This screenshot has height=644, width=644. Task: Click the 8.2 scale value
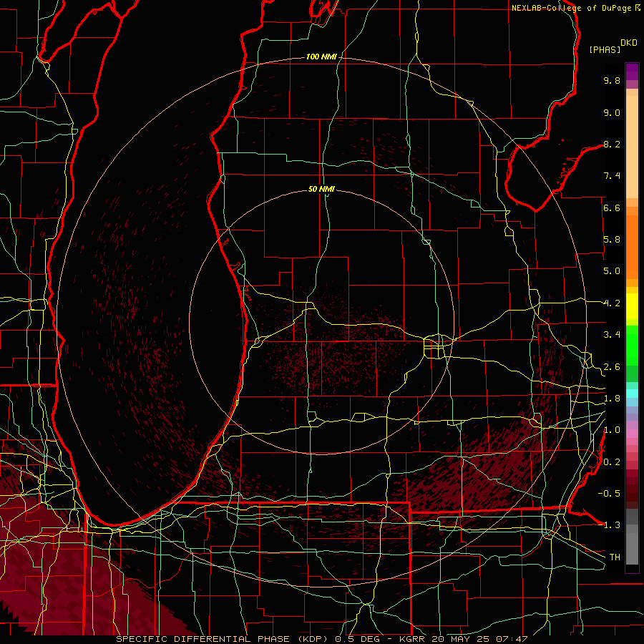pos(612,144)
